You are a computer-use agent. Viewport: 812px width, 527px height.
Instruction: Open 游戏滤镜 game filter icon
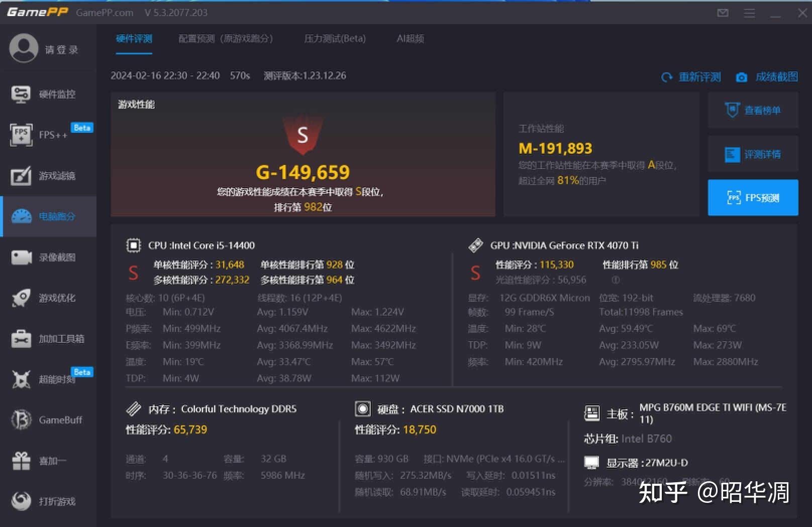coord(21,175)
